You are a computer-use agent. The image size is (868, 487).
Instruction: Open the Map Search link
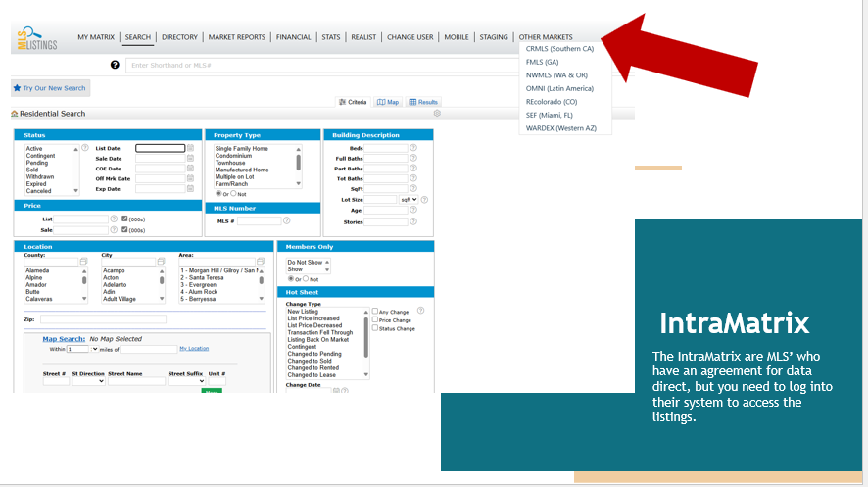tap(64, 339)
